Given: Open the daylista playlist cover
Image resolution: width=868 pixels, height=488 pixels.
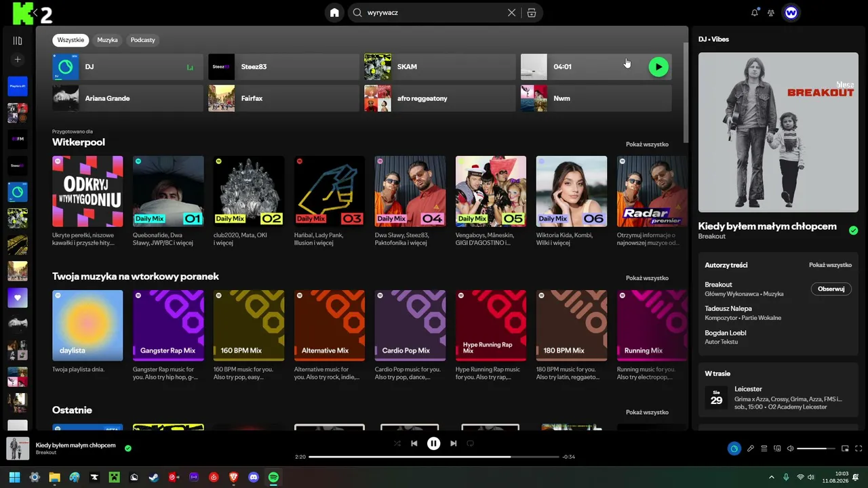Looking at the screenshot, I should pyautogui.click(x=87, y=325).
